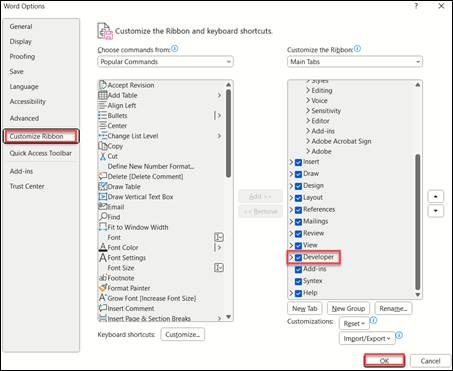This screenshot has width=453, height=371.
Task: Click the Accept Revision command icon
Action: pyautogui.click(x=103, y=85)
